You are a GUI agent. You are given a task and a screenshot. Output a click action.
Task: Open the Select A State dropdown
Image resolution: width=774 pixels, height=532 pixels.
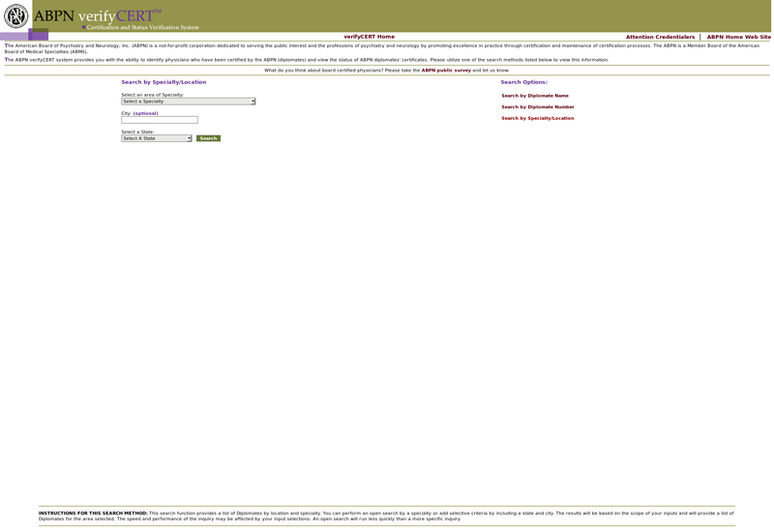[157, 138]
